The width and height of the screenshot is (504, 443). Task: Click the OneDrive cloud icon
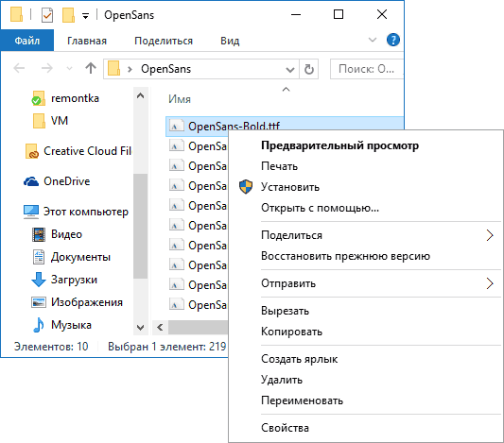point(31,181)
